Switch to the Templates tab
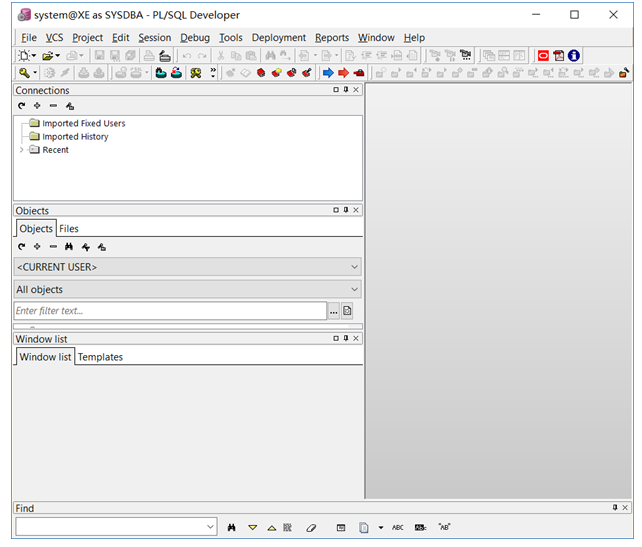 coord(100,357)
